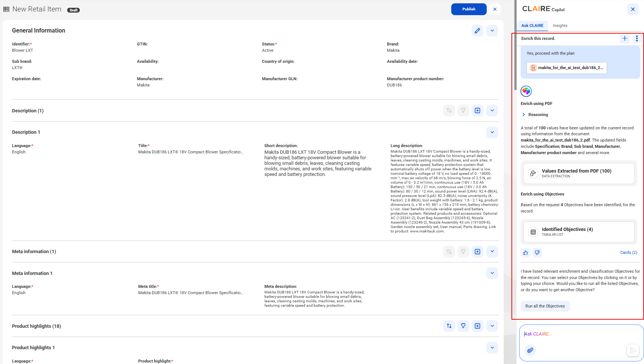Click the barcode icon beside New Retail Item
The image size is (644, 364).
[x=6, y=9]
